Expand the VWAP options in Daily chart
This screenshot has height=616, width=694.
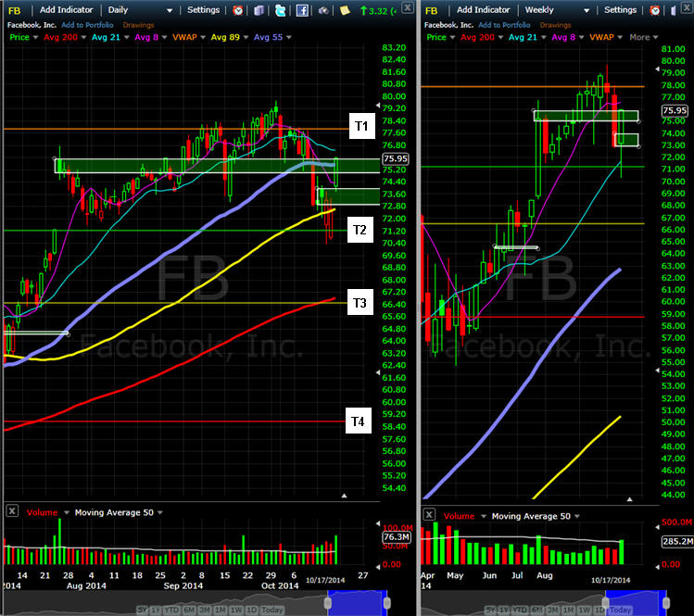(203, 38)
